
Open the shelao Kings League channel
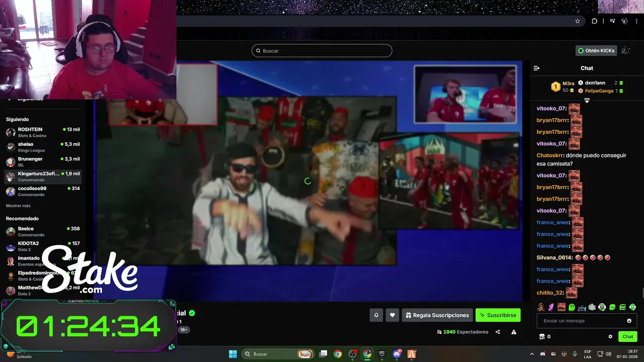tap(43, 147)
